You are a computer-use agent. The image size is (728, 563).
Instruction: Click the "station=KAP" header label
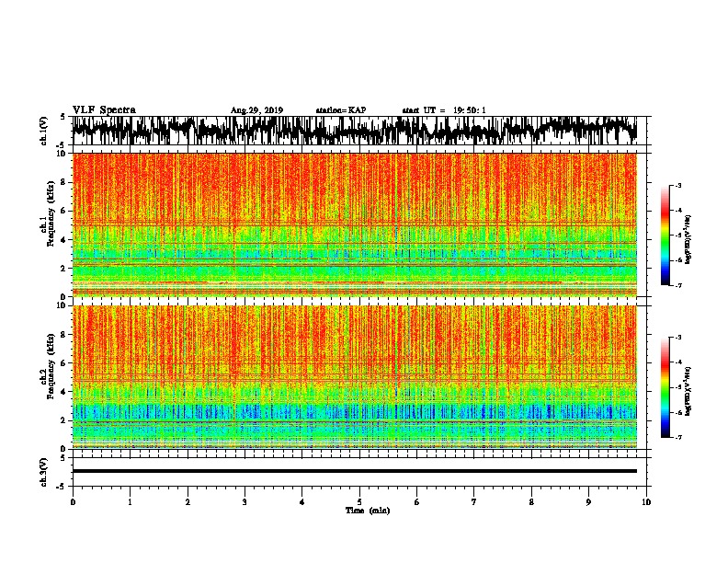341,110
